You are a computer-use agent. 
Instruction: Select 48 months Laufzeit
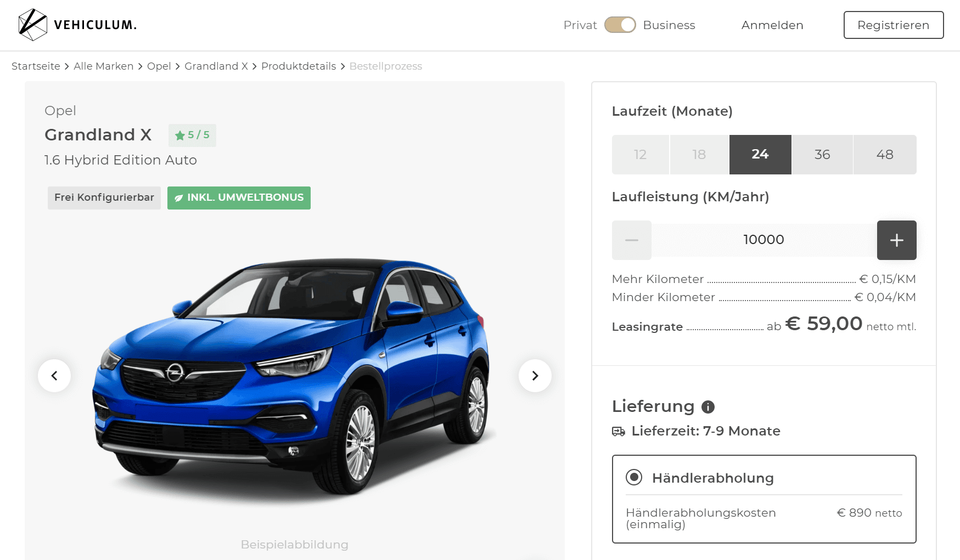(885, 155)
